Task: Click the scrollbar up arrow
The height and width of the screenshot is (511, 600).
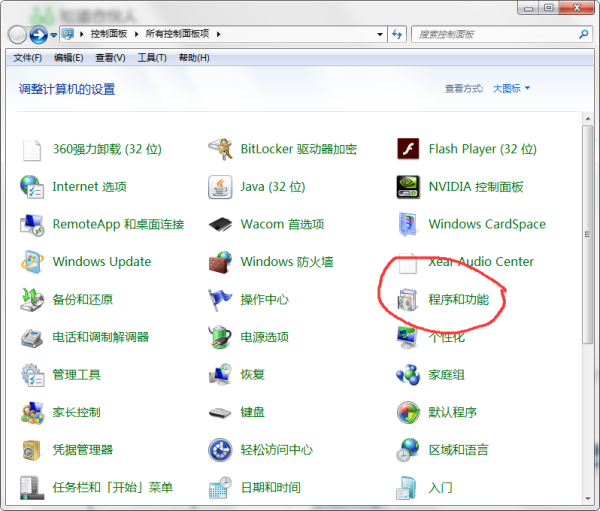Action: (588, 119)
